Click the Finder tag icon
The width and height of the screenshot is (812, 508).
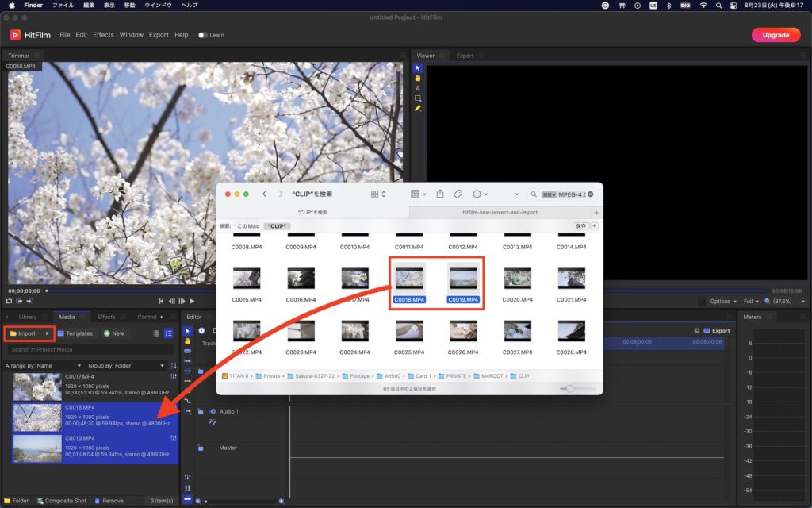coord(458,194)
